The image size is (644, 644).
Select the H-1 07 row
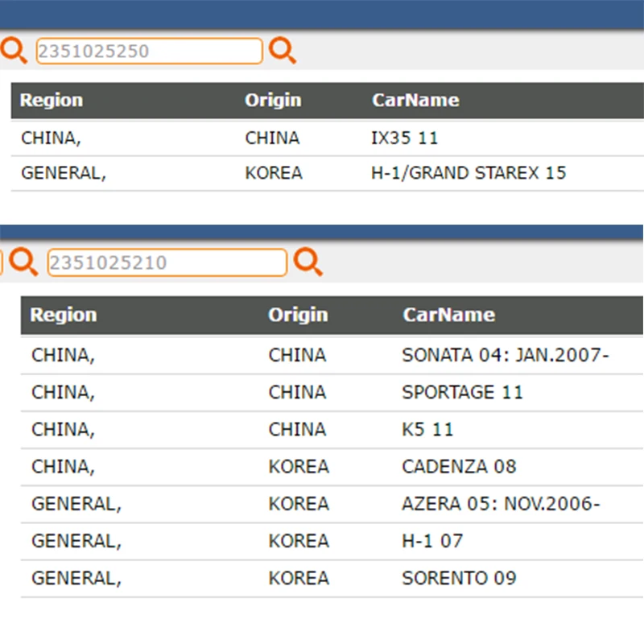click(332, 541)
